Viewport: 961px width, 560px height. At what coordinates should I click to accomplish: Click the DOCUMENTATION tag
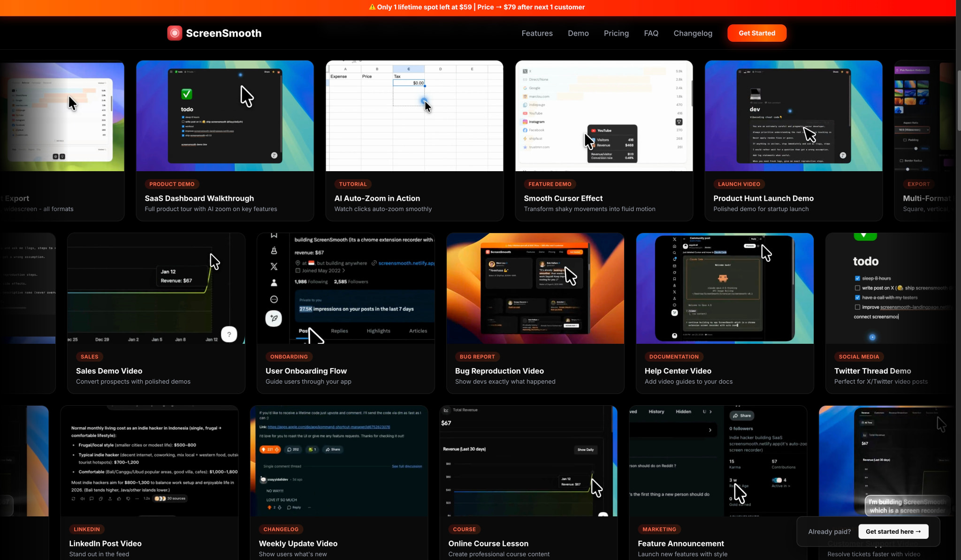tap(674, 356)
